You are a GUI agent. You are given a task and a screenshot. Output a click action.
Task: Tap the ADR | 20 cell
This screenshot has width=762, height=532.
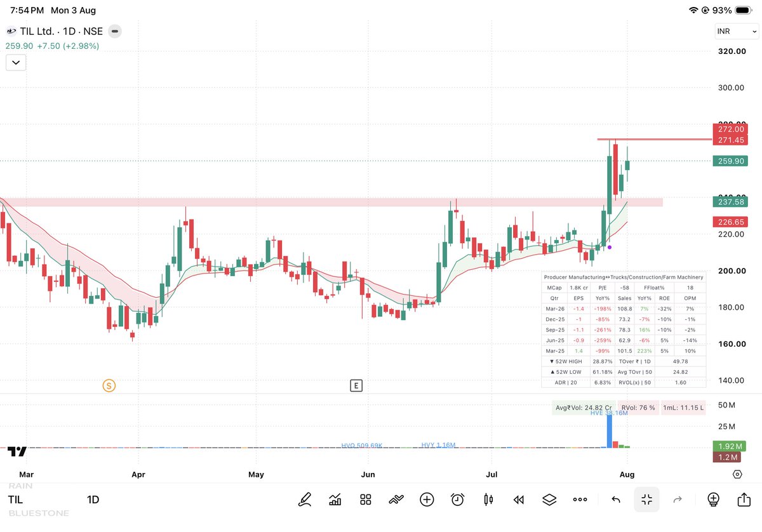coord(566,382)
